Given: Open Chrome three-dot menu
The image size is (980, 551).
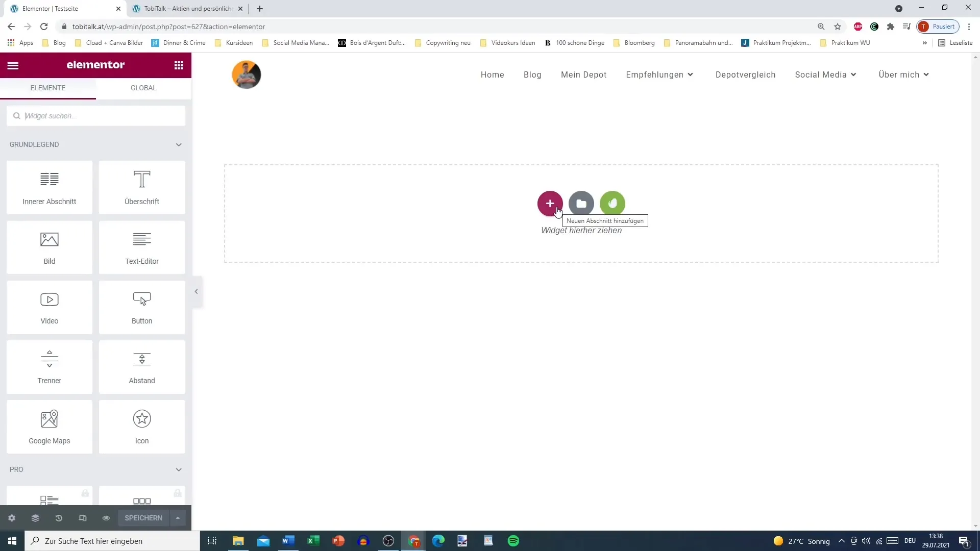Looking at the screenshot, I should coord(969,27).
